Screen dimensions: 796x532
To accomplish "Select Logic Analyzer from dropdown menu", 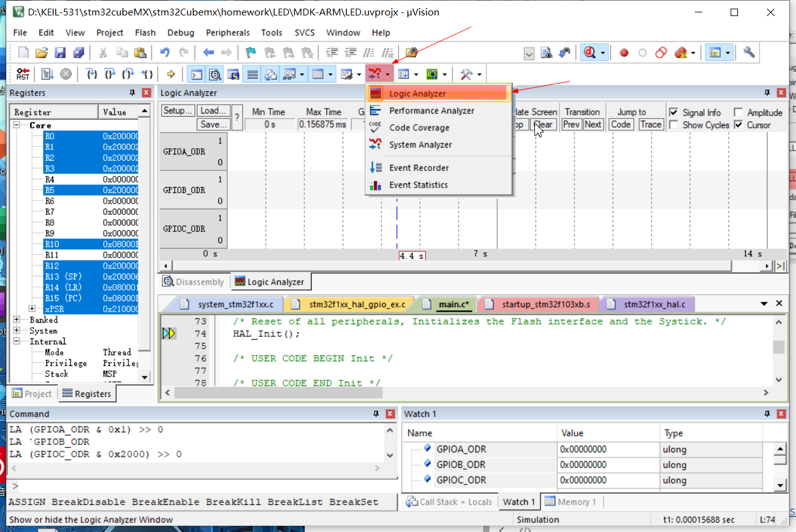I will pos(439,94).
